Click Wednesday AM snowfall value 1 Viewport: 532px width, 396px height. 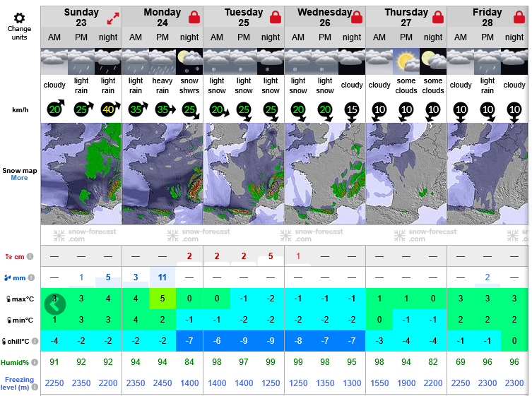[x=298, y=256]
